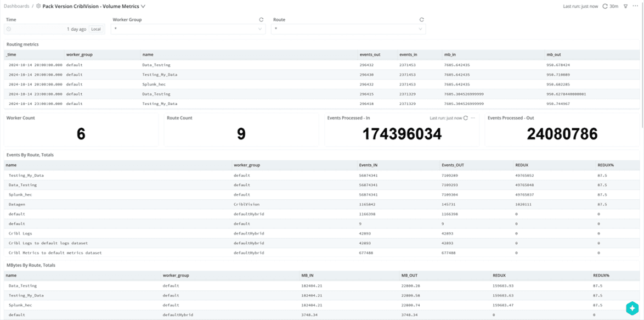Open the dashboard more options ellipsis menu
644x320 pixels.
point(635,7)
